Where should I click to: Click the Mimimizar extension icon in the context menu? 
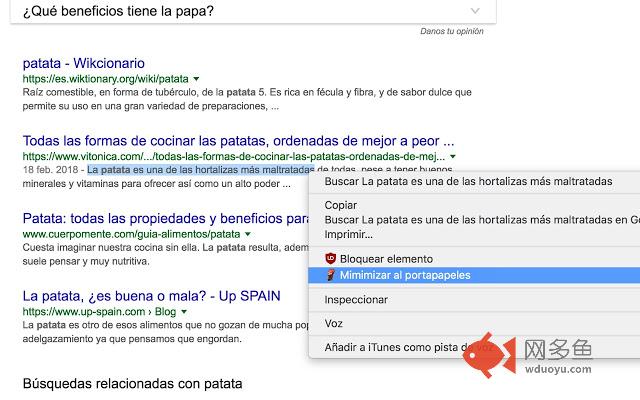(x=331, y=275)
